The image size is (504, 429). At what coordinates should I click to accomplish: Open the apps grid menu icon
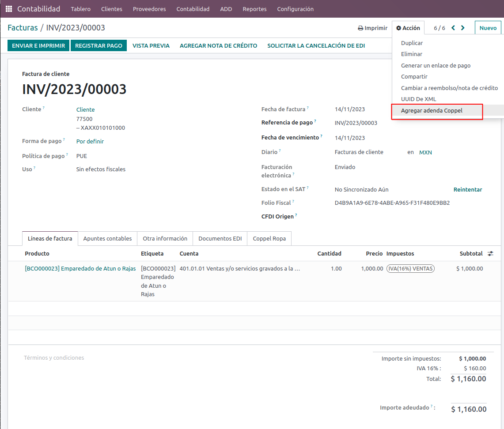click(x=9, y=9)
